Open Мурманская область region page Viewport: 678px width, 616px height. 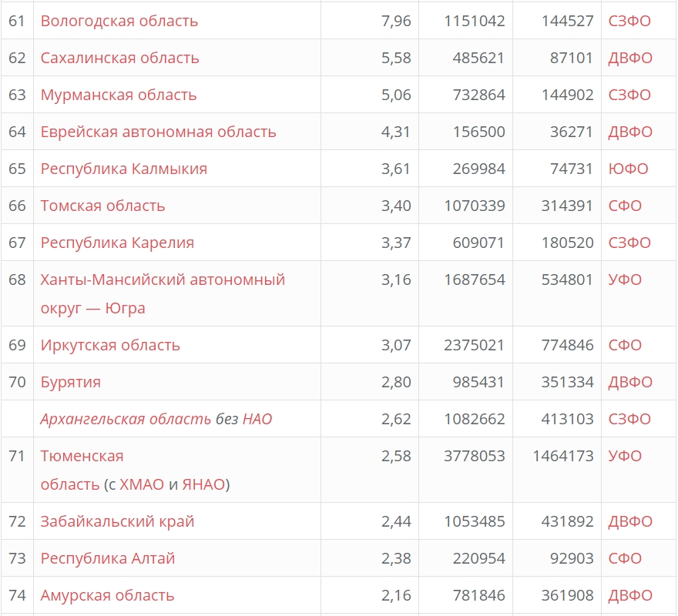(x=118, y=95)
